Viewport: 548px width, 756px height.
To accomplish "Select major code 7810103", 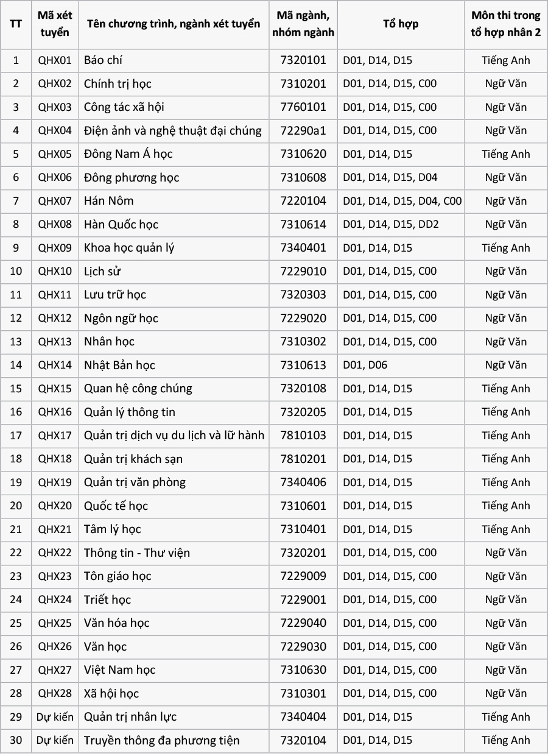I will [303, 436].
